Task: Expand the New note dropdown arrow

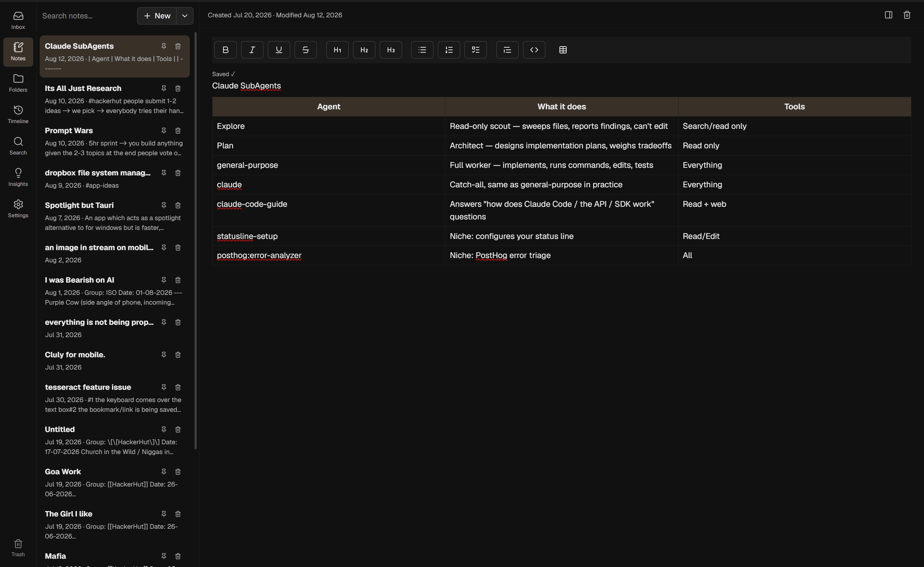Action: pyautogui.click(x=185, y=16)
